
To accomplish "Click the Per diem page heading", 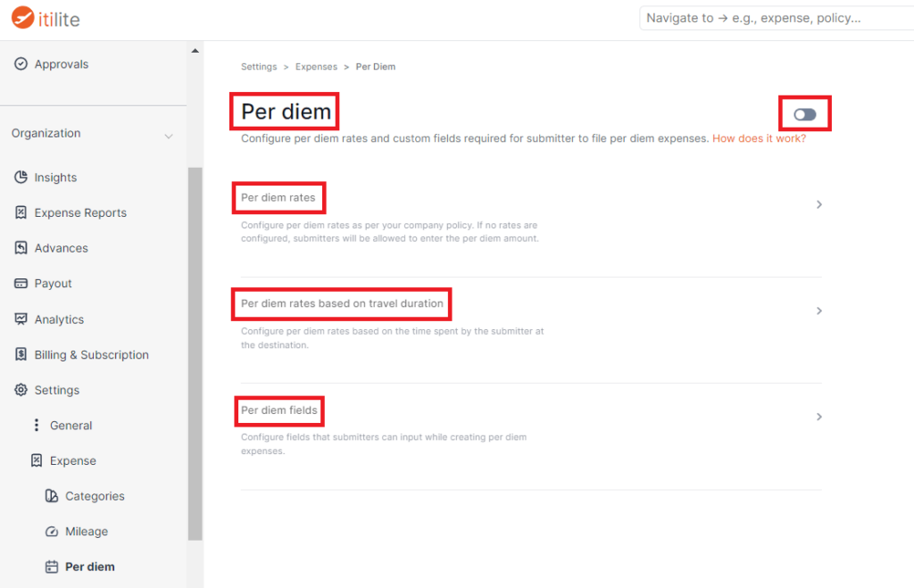I will (287, 112).
